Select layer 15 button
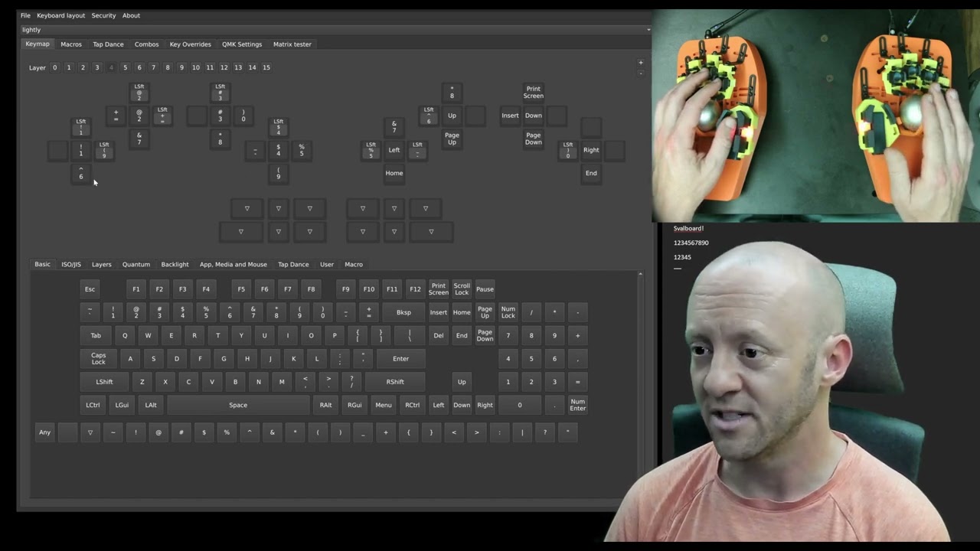Image resolution: width=980 pixels, height=551 pixels. 266,67
